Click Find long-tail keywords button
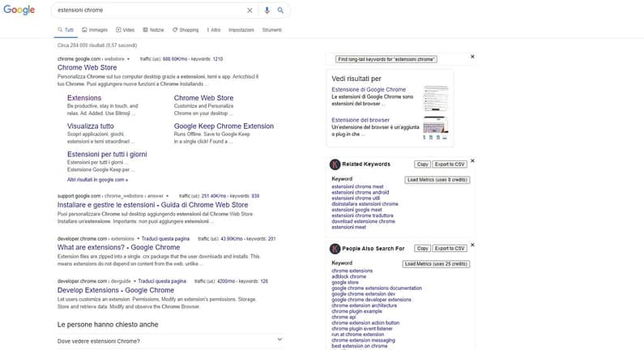 [386, 60]
